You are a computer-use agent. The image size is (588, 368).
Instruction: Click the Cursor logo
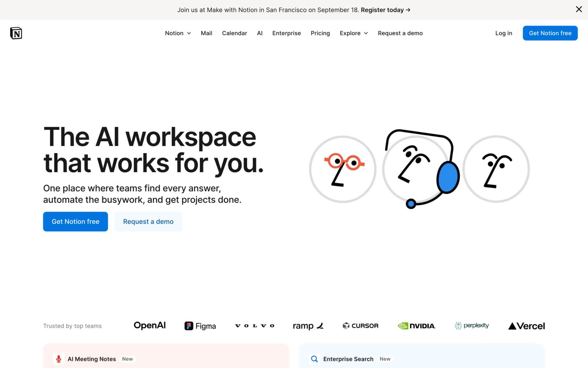(360, 326)
